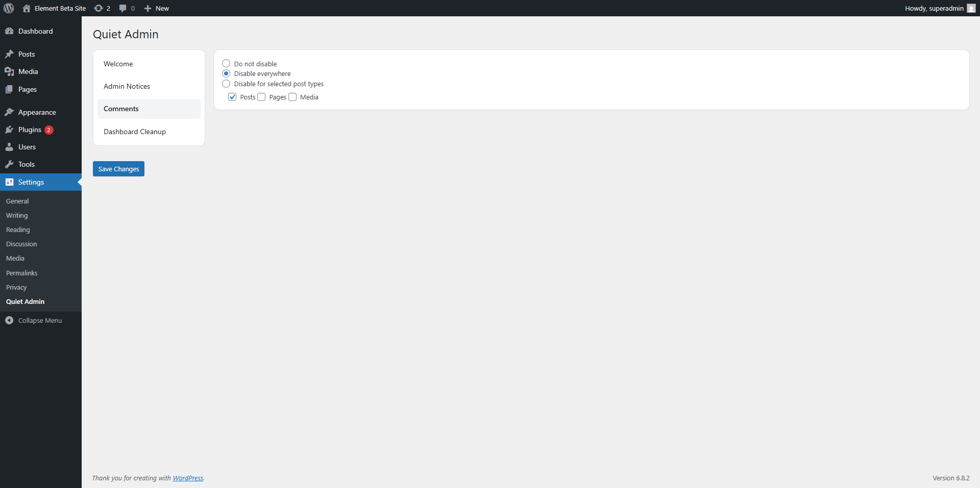Select the Do not disable radio option

pyautogui.click(x=226, y=64)
